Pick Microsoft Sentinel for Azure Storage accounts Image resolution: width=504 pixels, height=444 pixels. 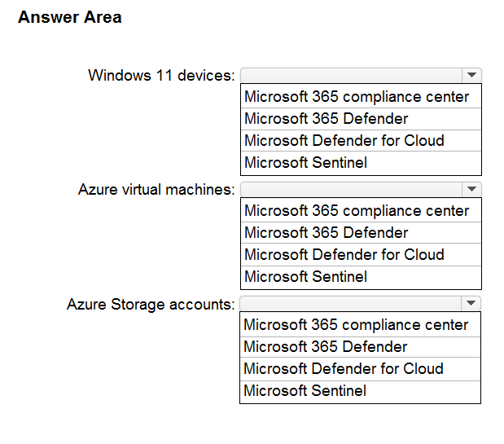(360, 391)
